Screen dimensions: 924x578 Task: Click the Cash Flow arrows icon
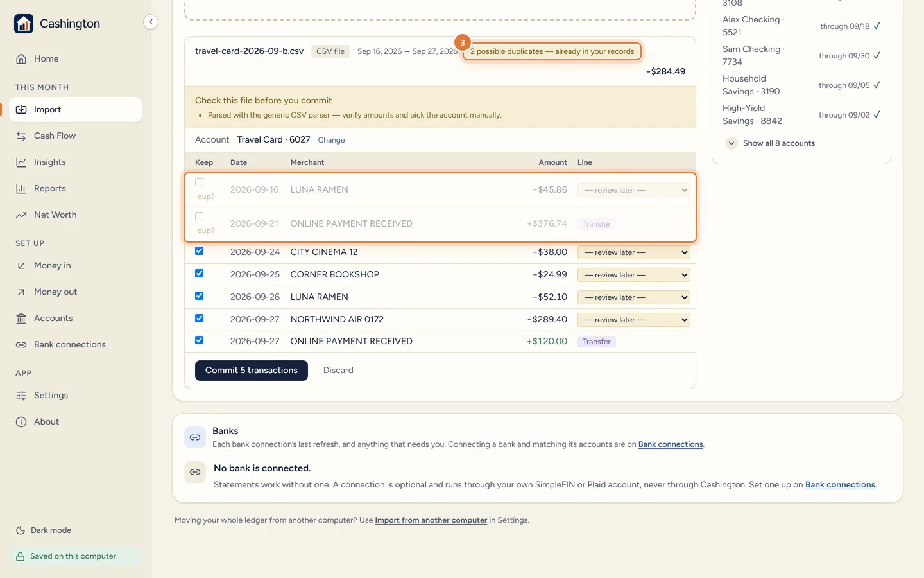[x=21, y=136]
